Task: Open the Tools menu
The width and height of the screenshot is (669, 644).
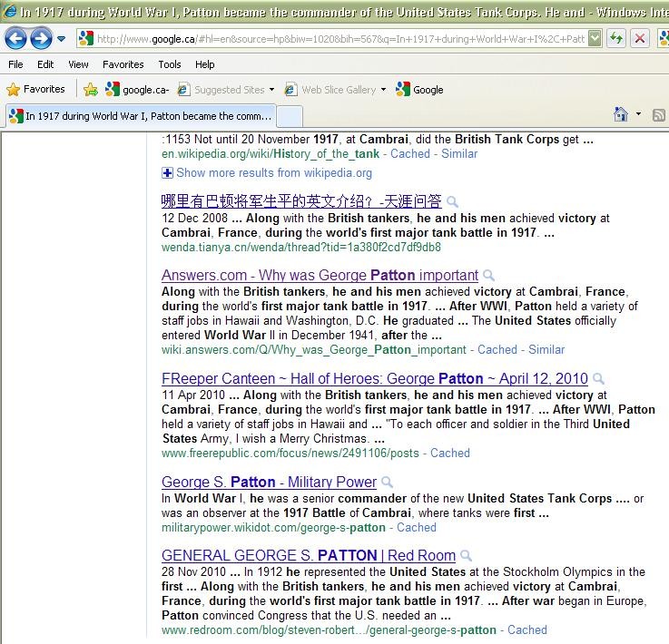Action: pos(170,64)
